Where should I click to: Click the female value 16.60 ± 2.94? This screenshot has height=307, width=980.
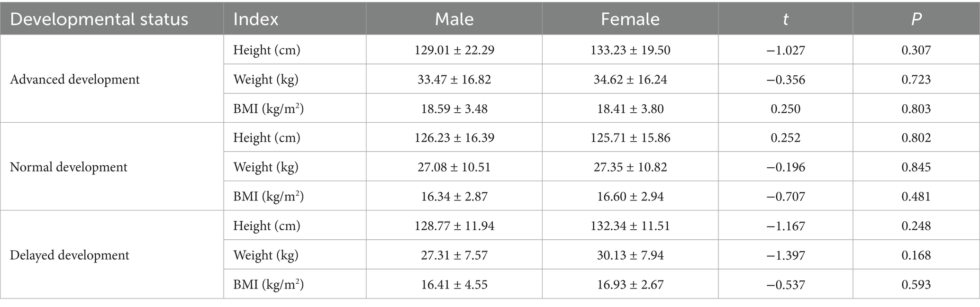pyautogui.click(x=630, y=197)
